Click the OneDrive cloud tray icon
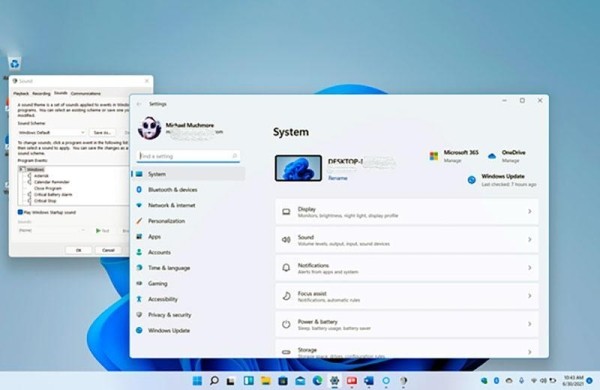600x390 pixels. pos(509,380)
